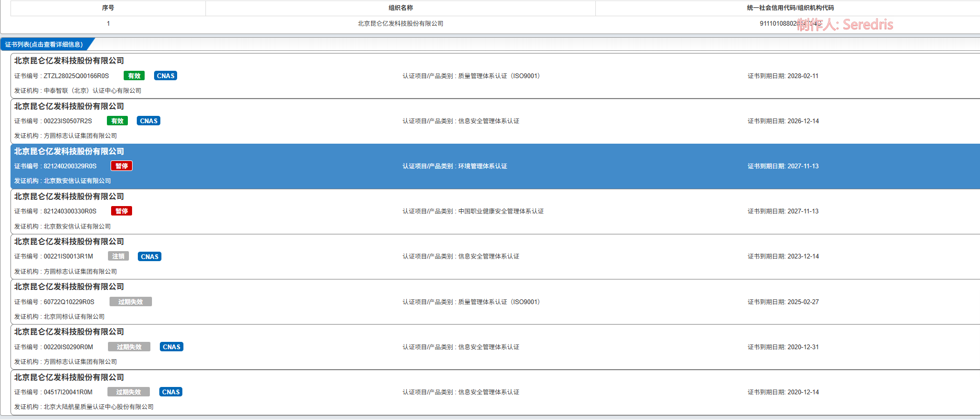
Task: Click the expiry date 2023-12-14
Action: tap(803, 256)
